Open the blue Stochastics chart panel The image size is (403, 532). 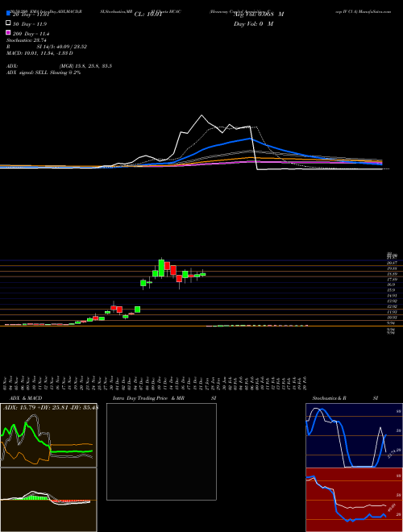point(354,435)
